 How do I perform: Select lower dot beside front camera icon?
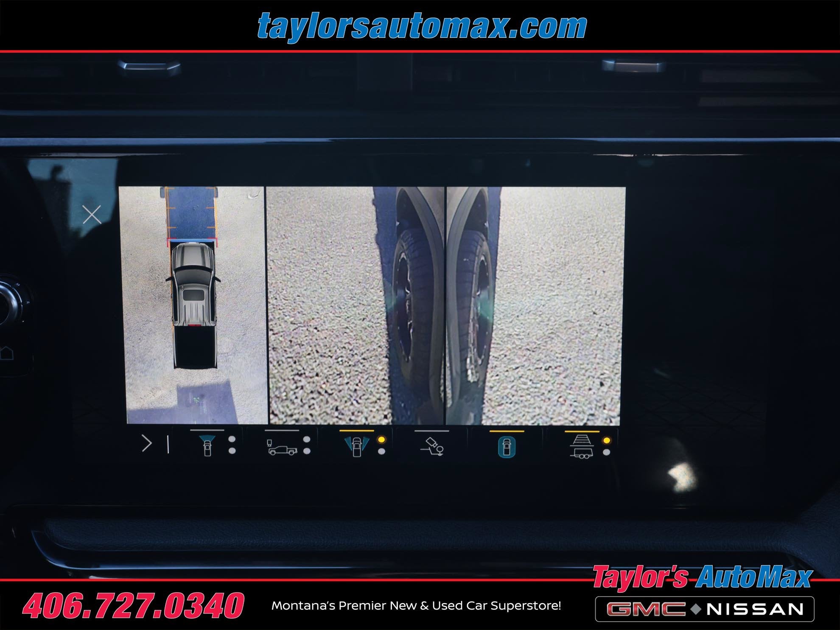232,451
